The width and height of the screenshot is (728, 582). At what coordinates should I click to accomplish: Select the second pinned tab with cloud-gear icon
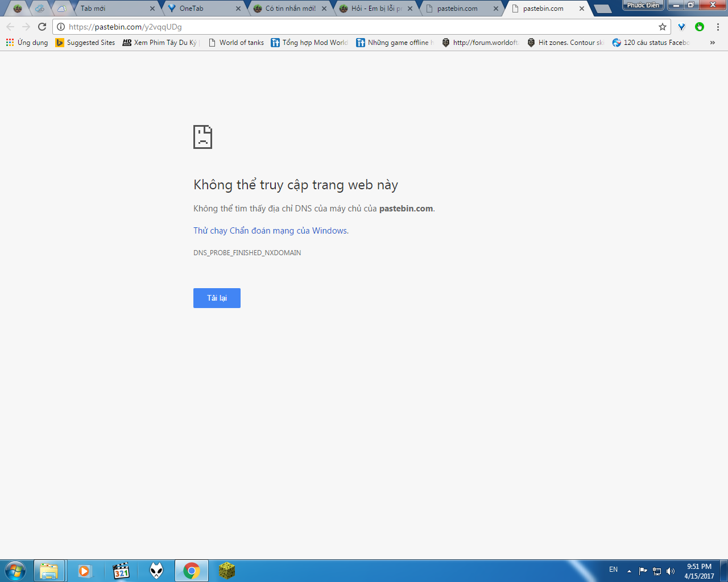point(39,9)
